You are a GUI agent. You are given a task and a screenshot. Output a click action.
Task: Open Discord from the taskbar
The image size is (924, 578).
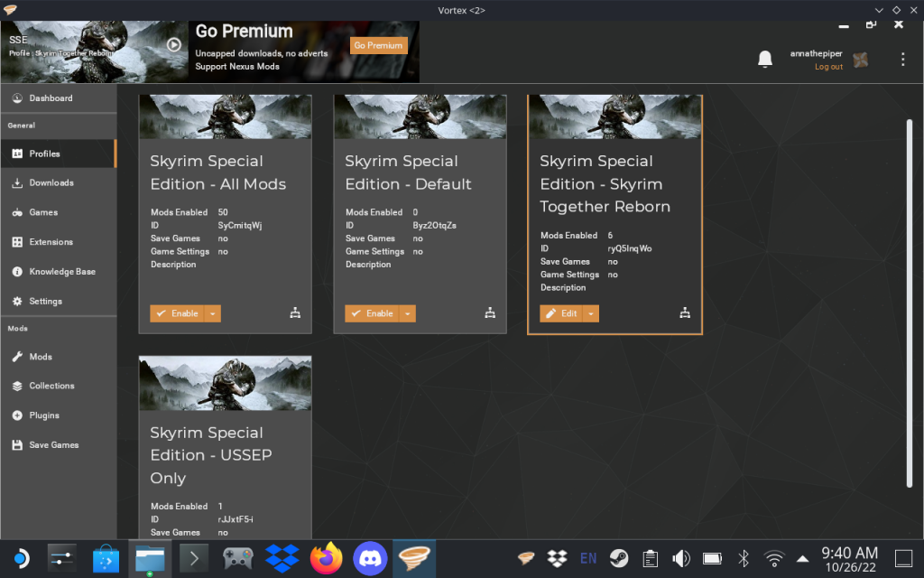click(370, 559)
